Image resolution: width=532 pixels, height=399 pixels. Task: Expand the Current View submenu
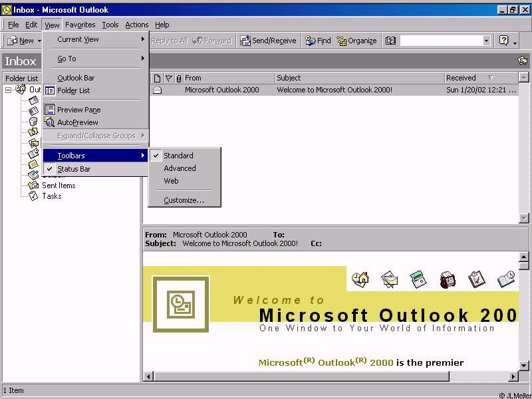pyautogui.click(x=96, y=39)
